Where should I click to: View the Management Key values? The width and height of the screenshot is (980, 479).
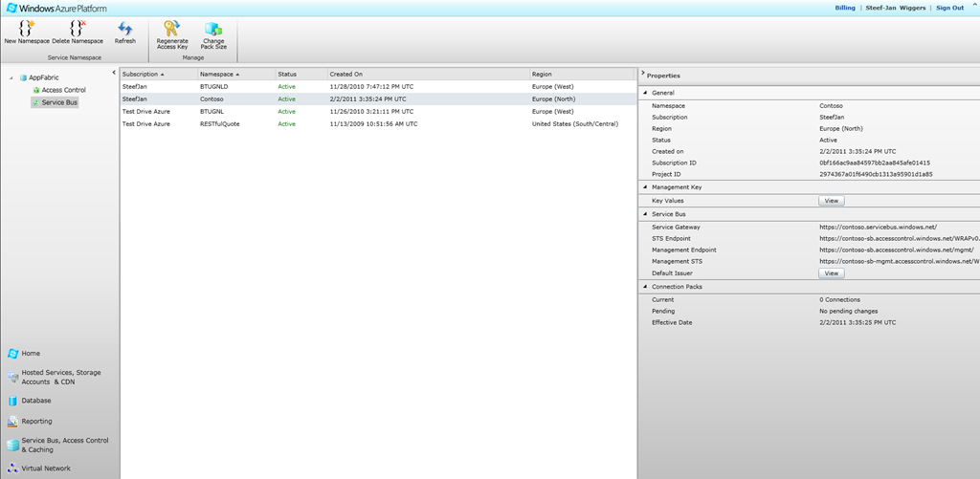click(832, 201)
